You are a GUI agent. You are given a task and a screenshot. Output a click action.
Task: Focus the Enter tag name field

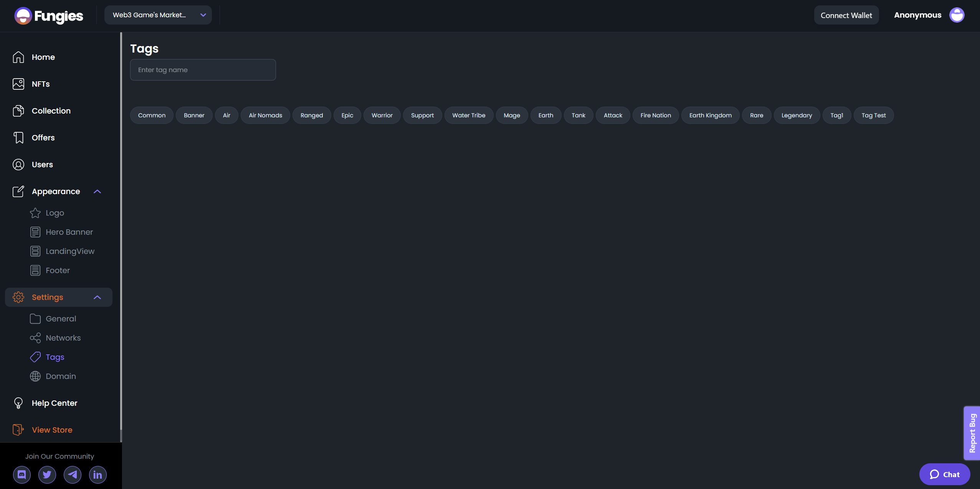tap(203, 70)
